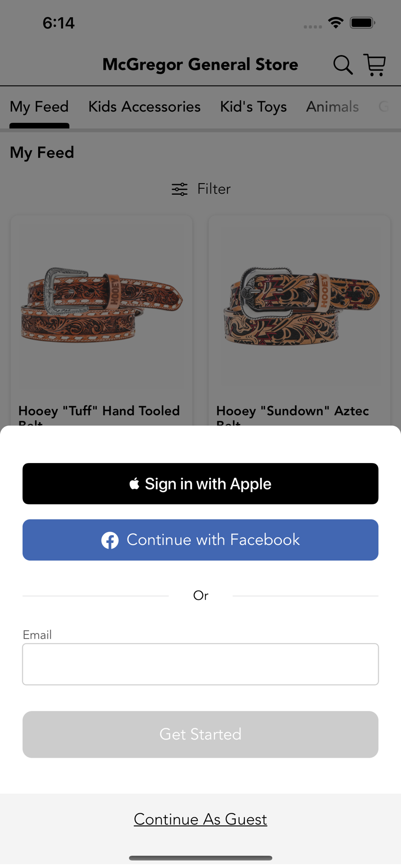Open search with the magnifying glass icon
This screenshot has height=868, width=401.
(x=343, y=65)
